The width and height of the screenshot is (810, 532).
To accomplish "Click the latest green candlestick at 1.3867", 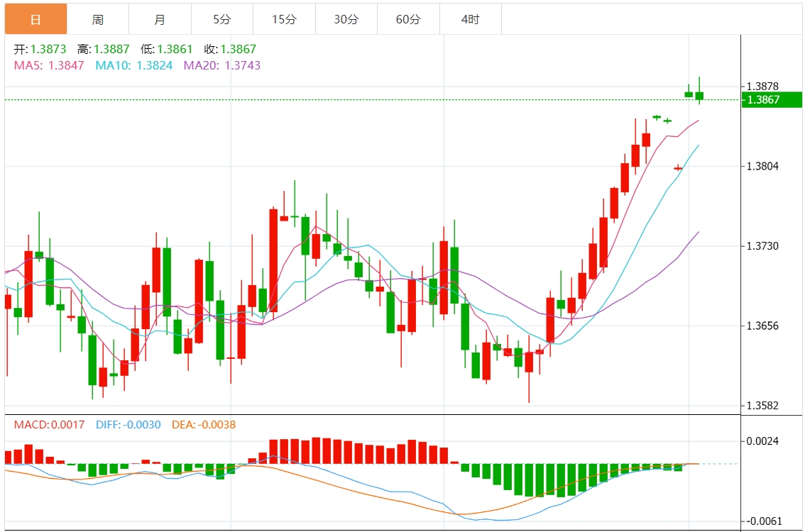I will (699, 96).
